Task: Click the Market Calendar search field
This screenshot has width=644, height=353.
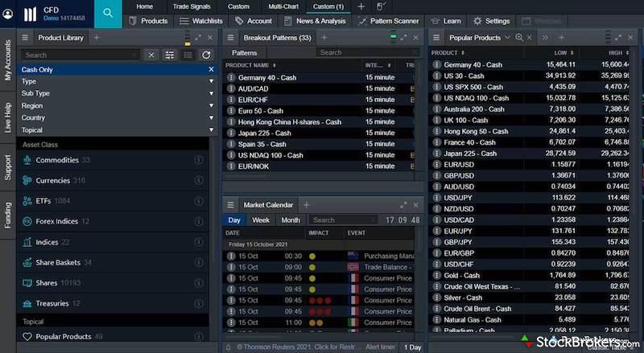Action: coord(342,220)
